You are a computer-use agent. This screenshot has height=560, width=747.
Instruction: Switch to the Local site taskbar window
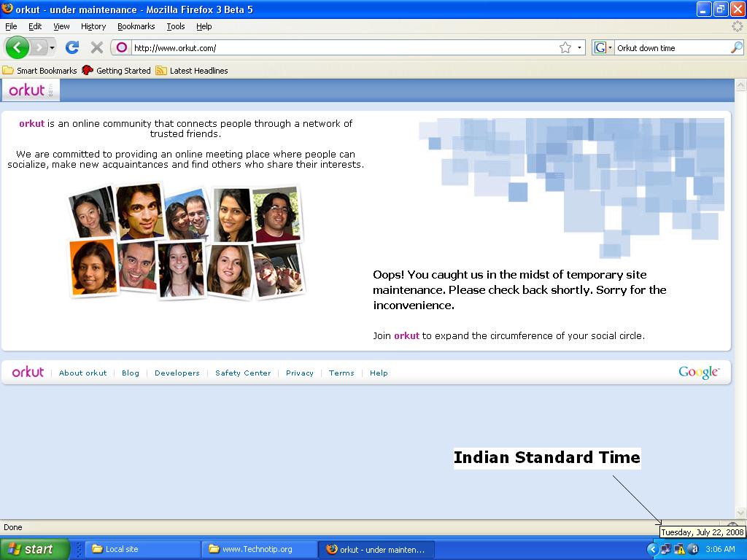(x=142, y=549)
